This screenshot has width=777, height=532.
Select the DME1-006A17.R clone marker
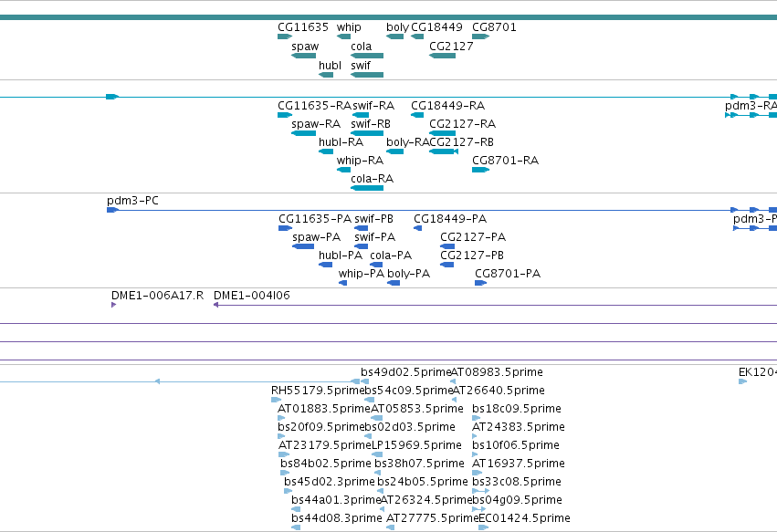pos(113,305)
